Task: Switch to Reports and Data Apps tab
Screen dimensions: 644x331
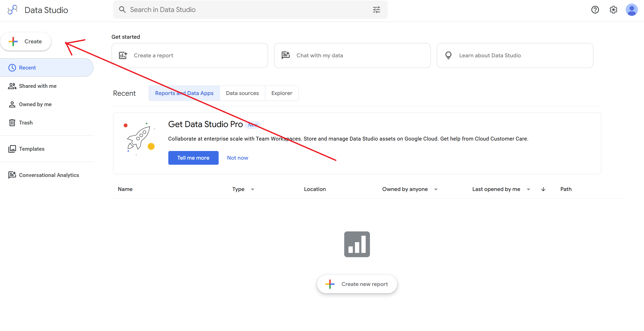Action: [184, 93]
